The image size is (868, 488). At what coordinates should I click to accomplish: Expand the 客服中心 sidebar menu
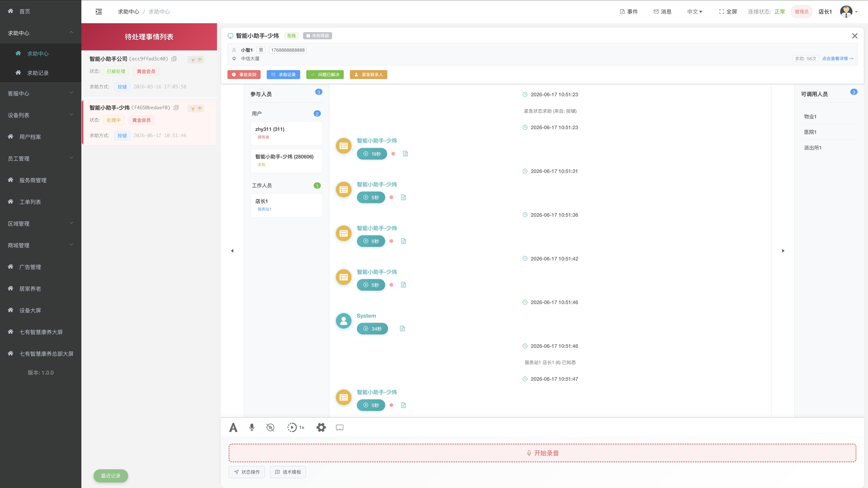[x=40, y=93]
